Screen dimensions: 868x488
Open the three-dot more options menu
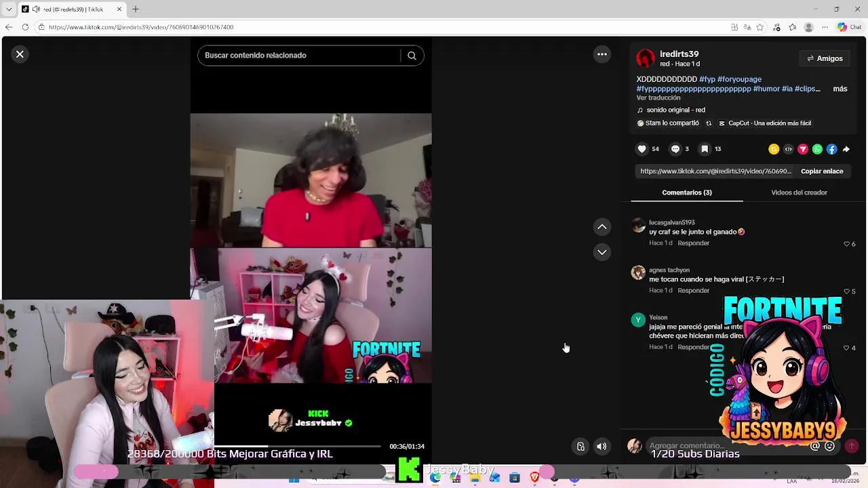(602, 54)
